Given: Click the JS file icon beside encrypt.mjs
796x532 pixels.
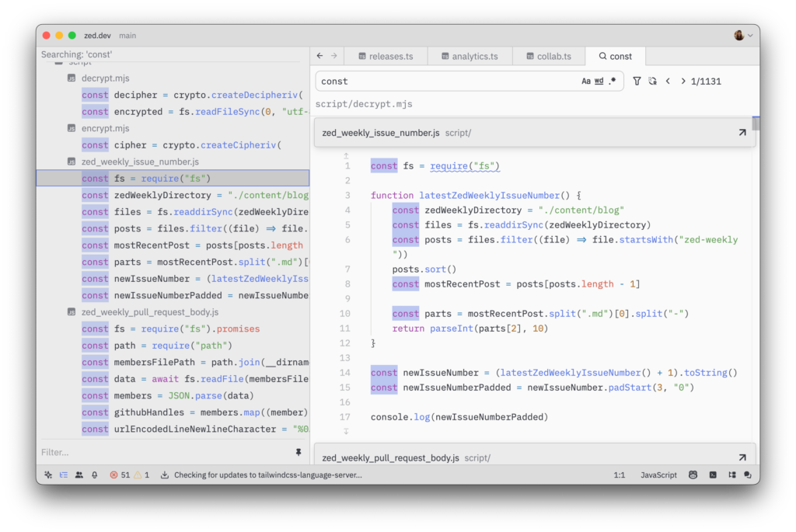Looking at the screenshot, I should click(72, 128).
